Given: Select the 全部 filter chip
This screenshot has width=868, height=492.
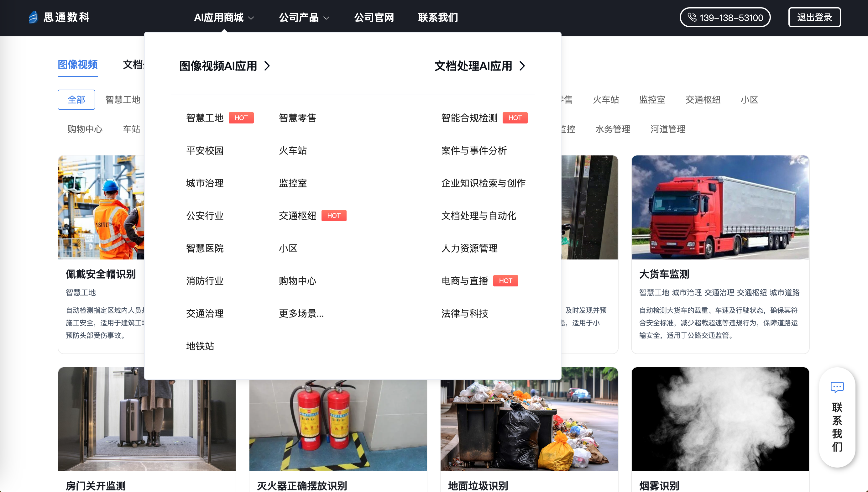Looking at the screenshot, I should pos(76,100).
